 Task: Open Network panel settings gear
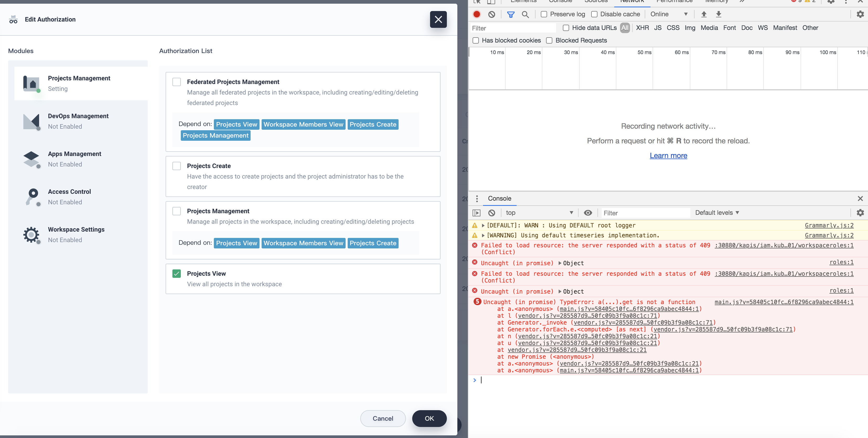(860, 14)
